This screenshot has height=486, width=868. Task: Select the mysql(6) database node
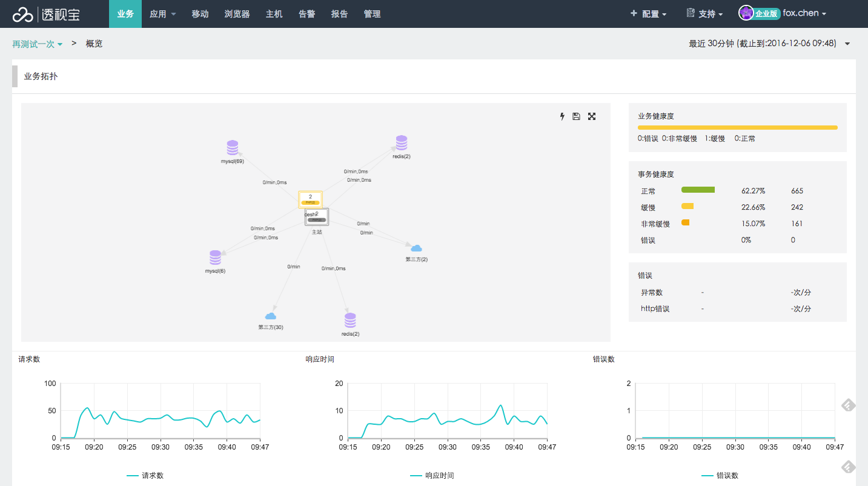pyautogui.click(x=215, y=258)
